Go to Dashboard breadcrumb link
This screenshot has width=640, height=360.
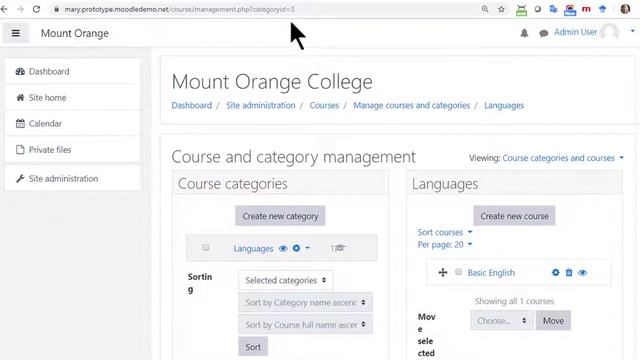(191, 105)
